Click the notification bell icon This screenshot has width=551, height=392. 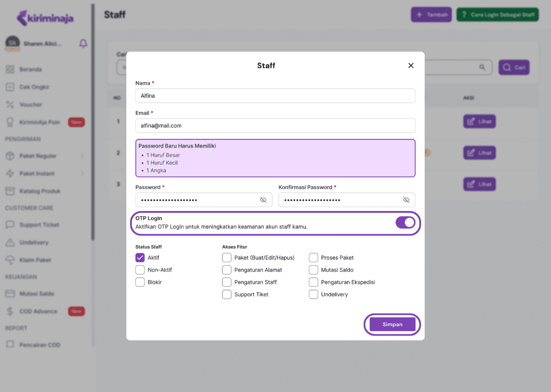pyautogui.click(x=83, y=43)
